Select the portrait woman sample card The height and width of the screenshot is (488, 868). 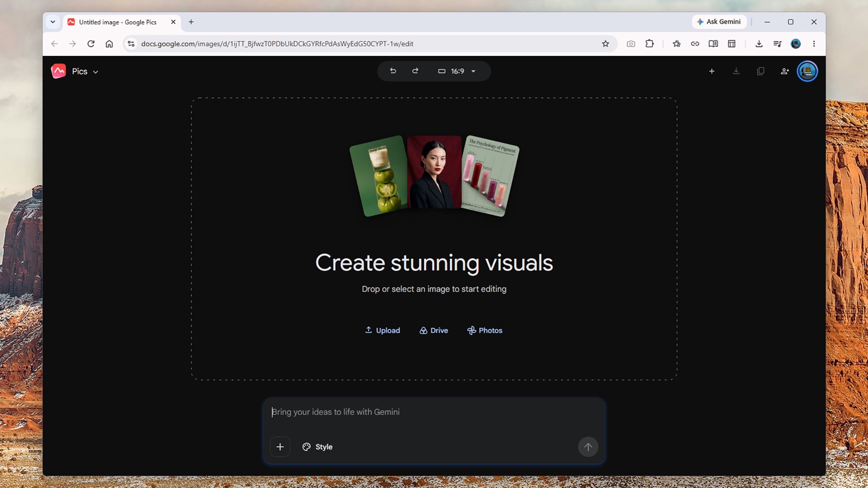pos(434,172)
